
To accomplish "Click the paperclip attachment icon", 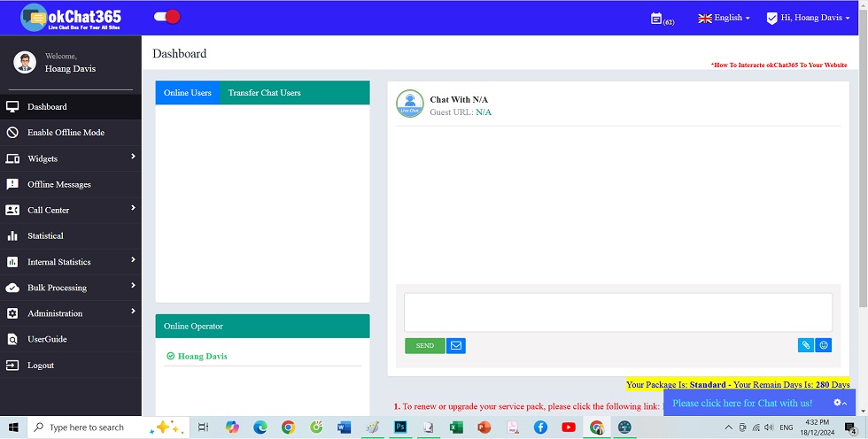I will [805, 345].
